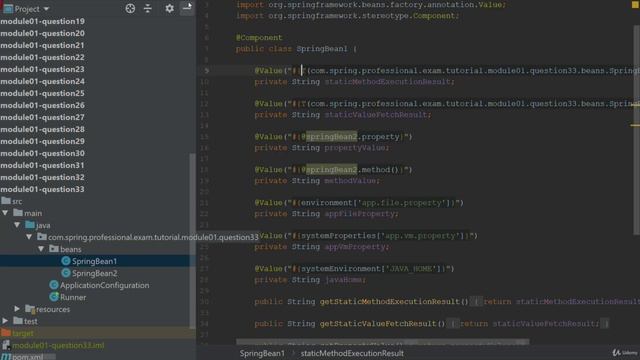Select module01-question28 module
The width and height of the screenshot is (640, 360).
pyautogui.click(x=42, y=129)
